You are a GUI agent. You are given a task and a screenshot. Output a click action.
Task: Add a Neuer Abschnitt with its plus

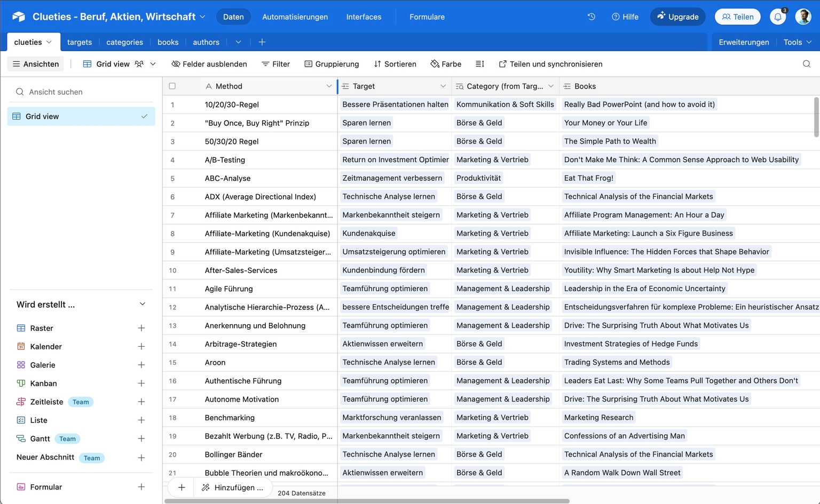click(x=141, y=458)
